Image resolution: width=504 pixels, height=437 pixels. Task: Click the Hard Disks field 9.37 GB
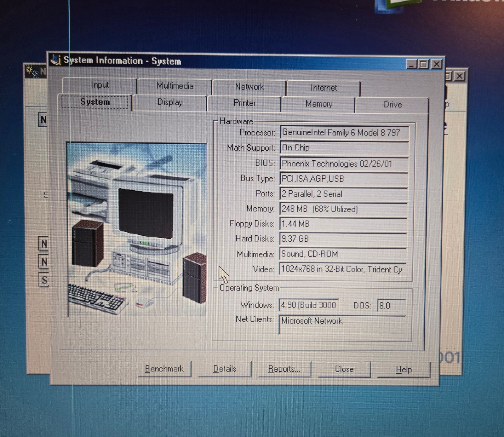coord(343,239)
